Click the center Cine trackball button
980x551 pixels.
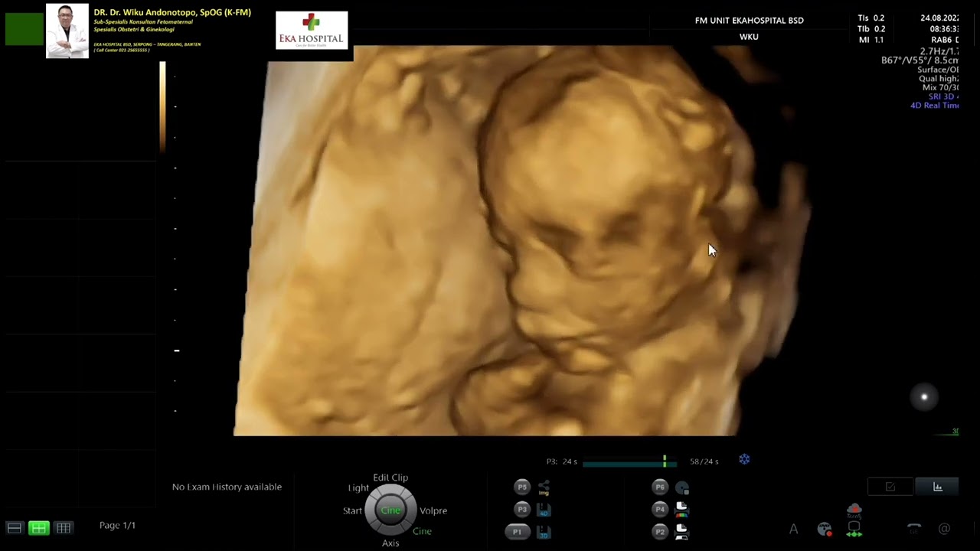(390, 510)
